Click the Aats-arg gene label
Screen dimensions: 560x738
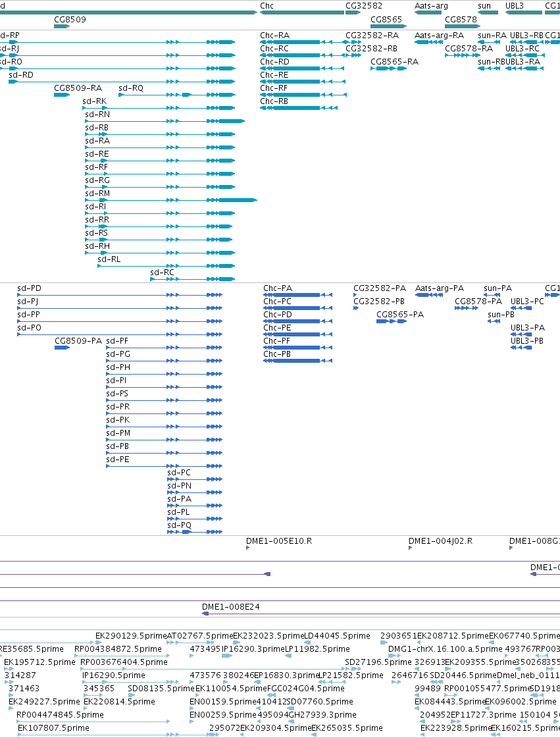[431, 6]
